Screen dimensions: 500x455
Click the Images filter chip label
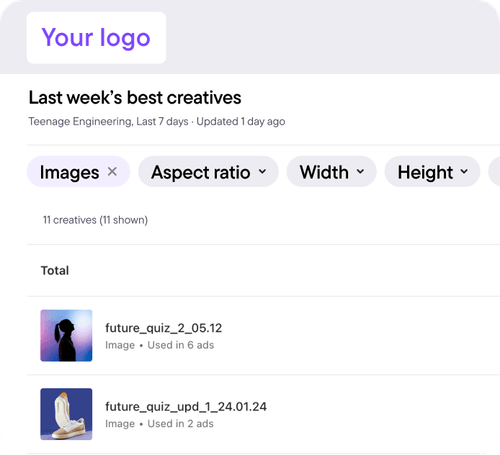pyautogui.click(x=69, y=172)
